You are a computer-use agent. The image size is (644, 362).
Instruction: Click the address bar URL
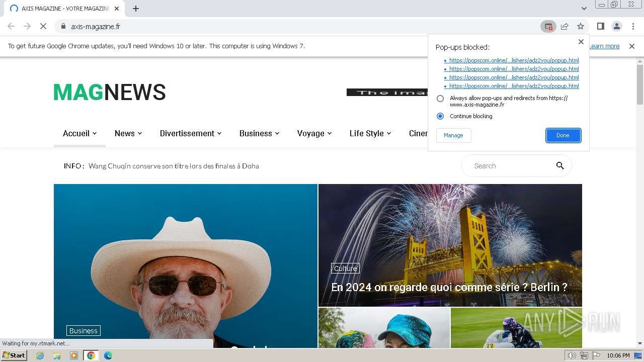pos(96,26)
